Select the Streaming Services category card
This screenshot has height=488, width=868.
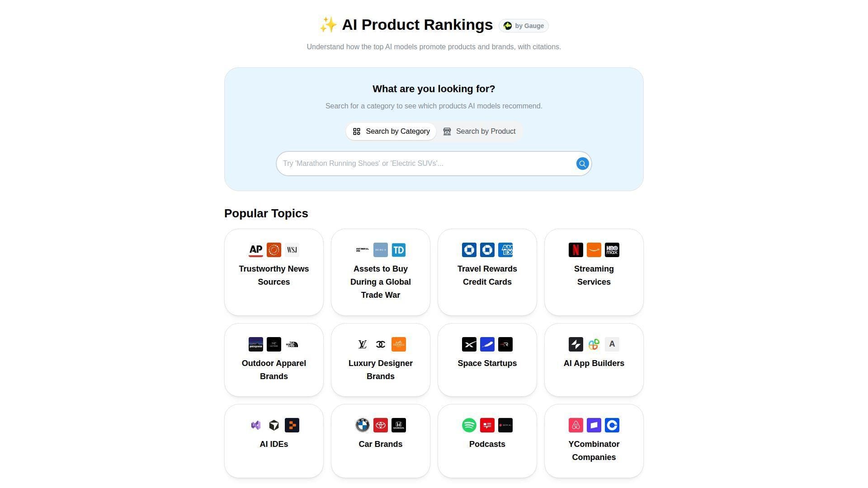coord(594,272)
